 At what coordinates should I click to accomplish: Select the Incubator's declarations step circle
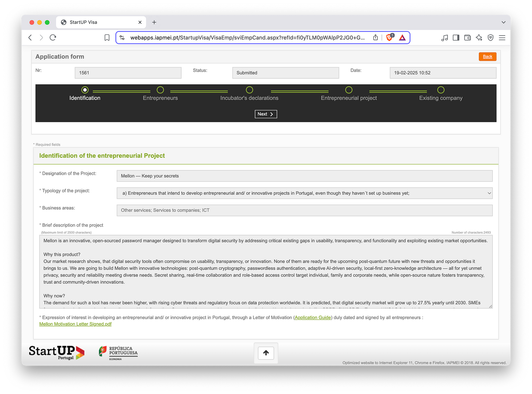(249, 90)
